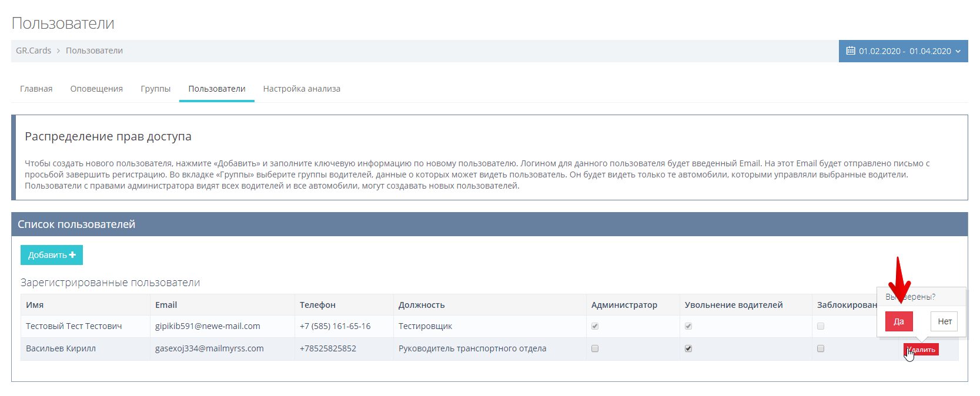The image size is (980, 396).
Task: Click the plus icon on the Добавить button
Action: click(x=72, y=255)
